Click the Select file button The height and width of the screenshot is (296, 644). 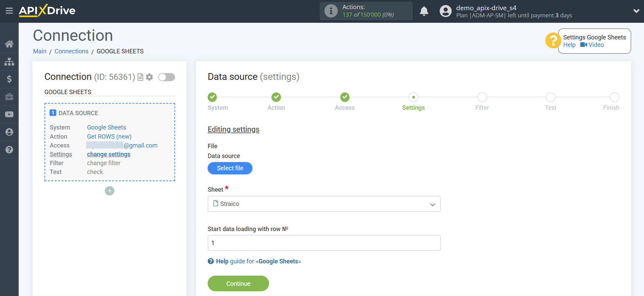[230, 168]
